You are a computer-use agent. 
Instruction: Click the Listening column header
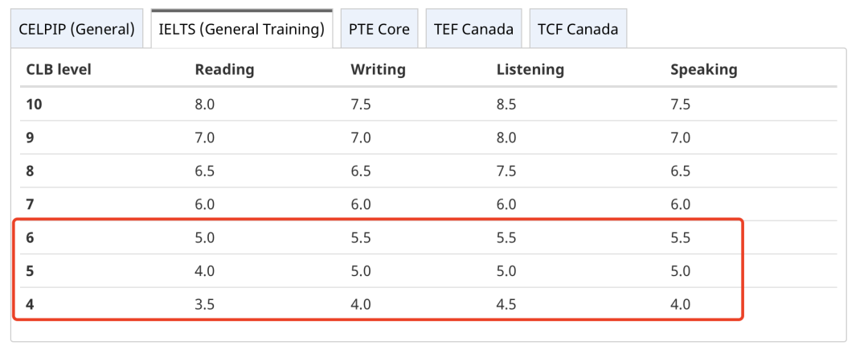coord(530,70)
